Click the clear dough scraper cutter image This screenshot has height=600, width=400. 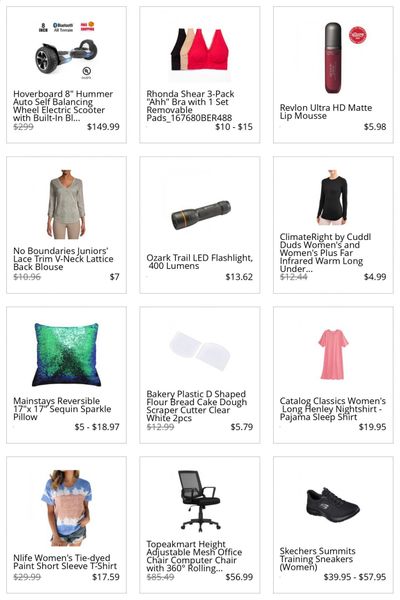(x=199, y=351)
